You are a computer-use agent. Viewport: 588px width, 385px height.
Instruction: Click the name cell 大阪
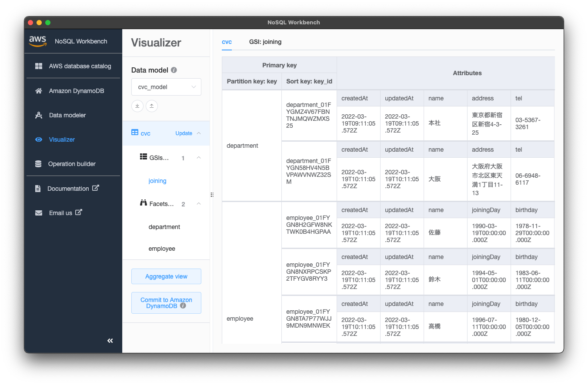point(445,179)
